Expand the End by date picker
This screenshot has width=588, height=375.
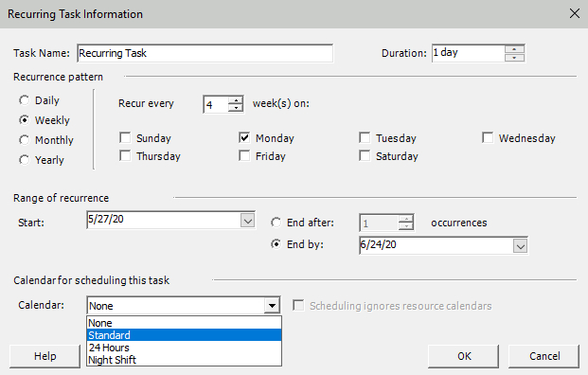(x=520, y=246)
